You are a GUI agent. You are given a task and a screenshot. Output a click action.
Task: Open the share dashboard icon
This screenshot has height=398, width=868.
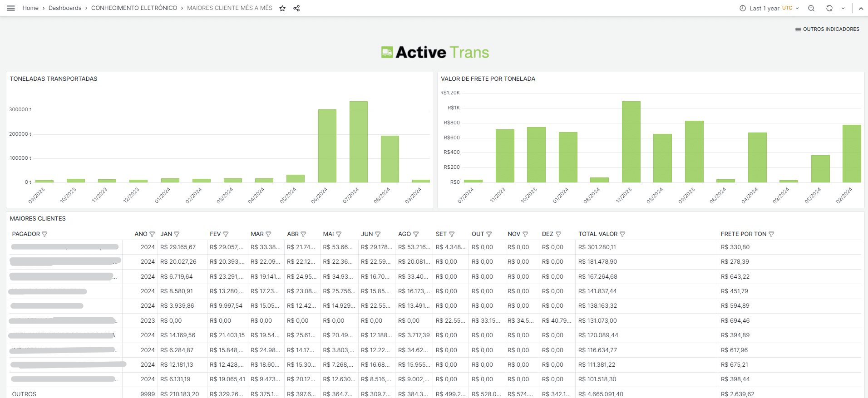tap(296, 8)
